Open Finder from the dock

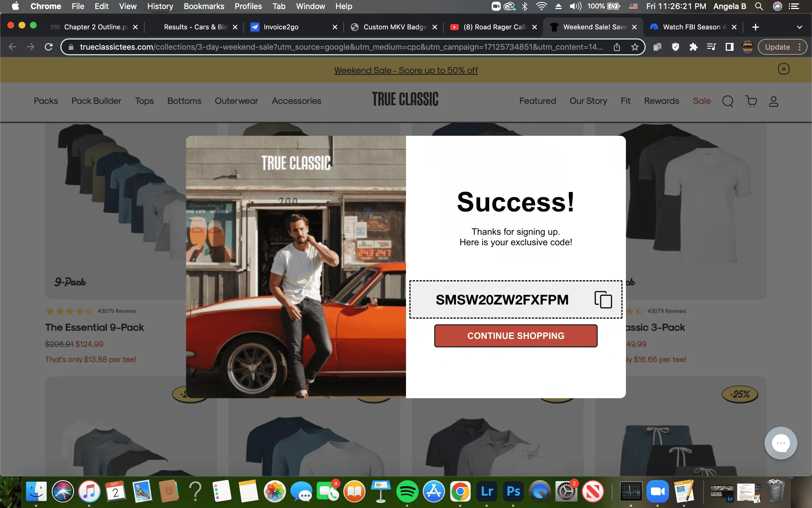36,492
